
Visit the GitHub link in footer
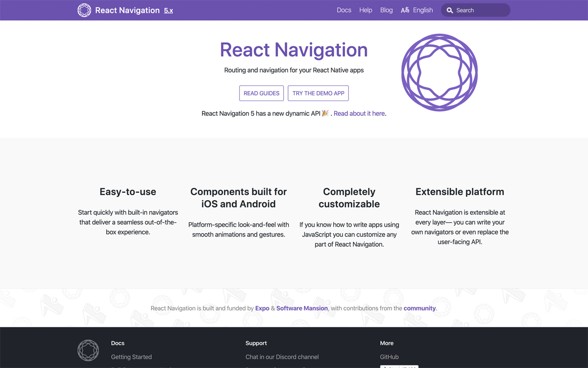pyautogui.click(x=390, y=357)
